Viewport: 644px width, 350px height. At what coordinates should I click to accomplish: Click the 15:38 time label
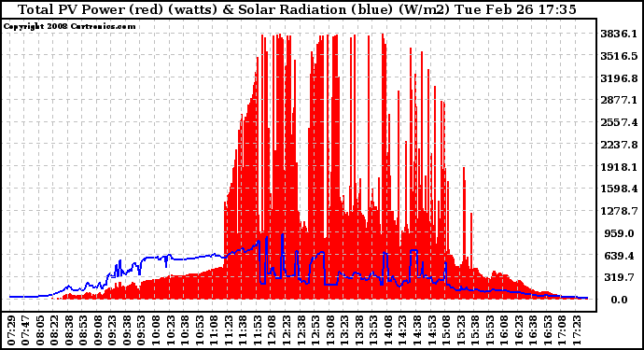[475, 330]
